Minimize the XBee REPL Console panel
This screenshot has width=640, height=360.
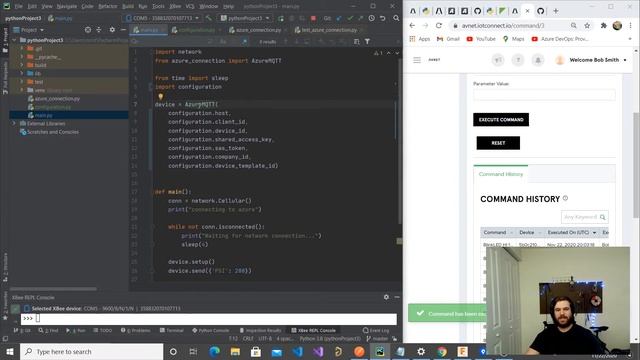397,297
